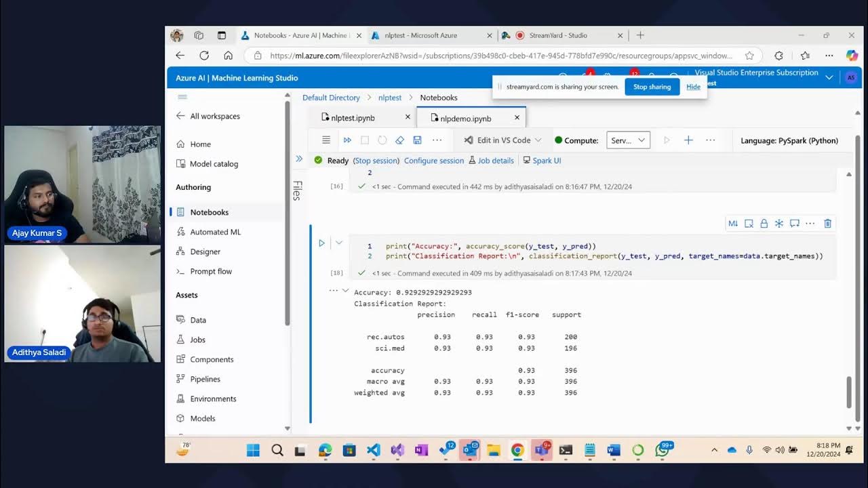The image size is (868, 488).
Task: Run all cells with the double-arrow icon
Action: point(347,140)
